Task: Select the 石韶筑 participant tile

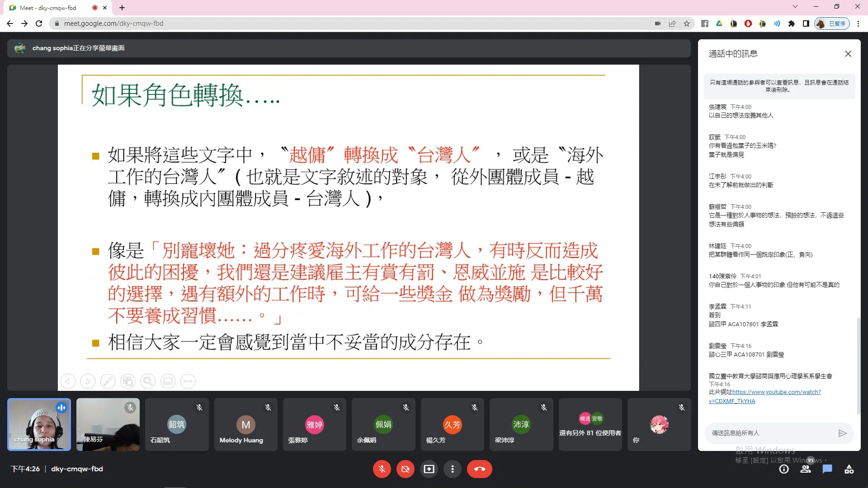Action: 177,424
